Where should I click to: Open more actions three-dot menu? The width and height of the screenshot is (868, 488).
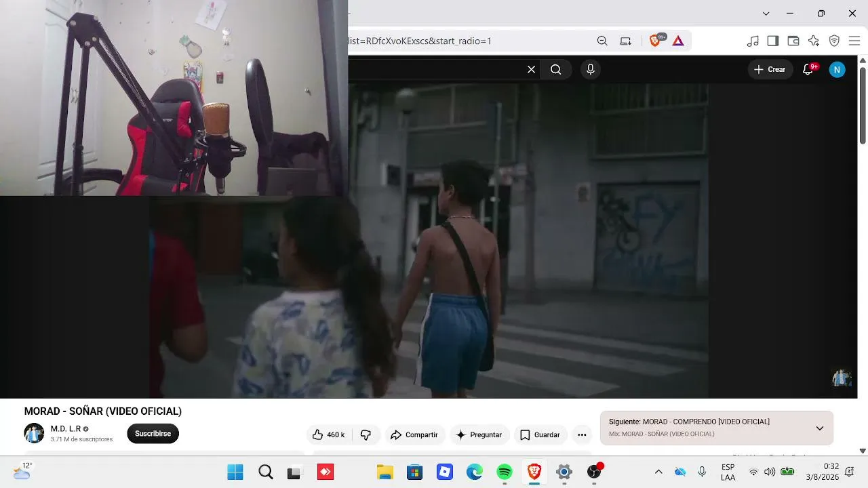point(582,434)
